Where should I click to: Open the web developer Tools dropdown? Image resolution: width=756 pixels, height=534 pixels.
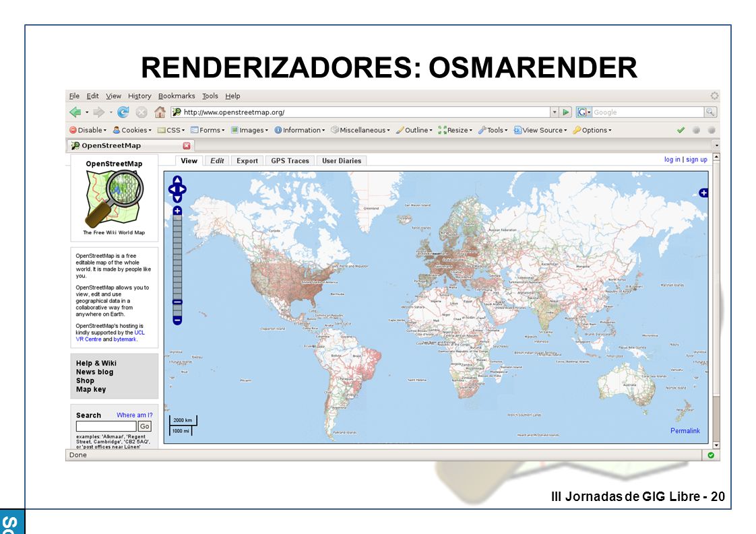click(493, 130)
